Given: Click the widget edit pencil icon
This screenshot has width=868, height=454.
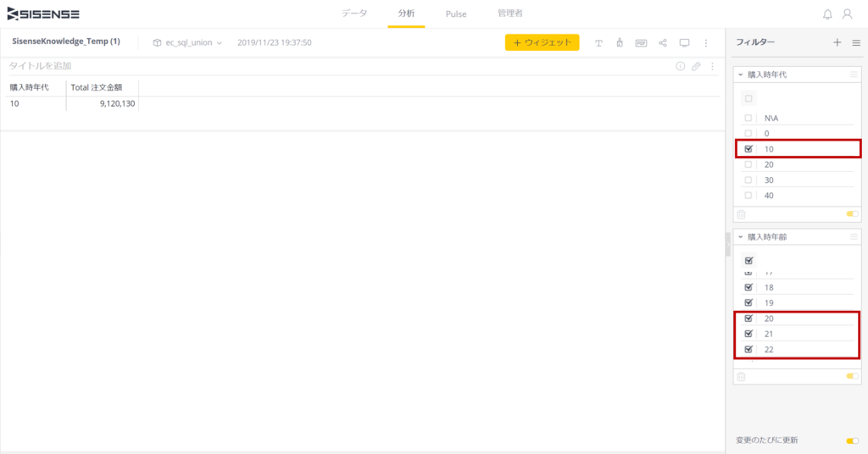Looking at the screenshot, I should [x=696, y=66].
